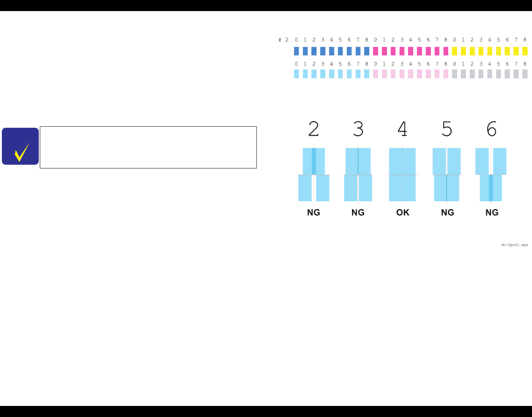Click the NG label below pattern 6
Viewport: 532px width, 417px height.
(492, 213)
